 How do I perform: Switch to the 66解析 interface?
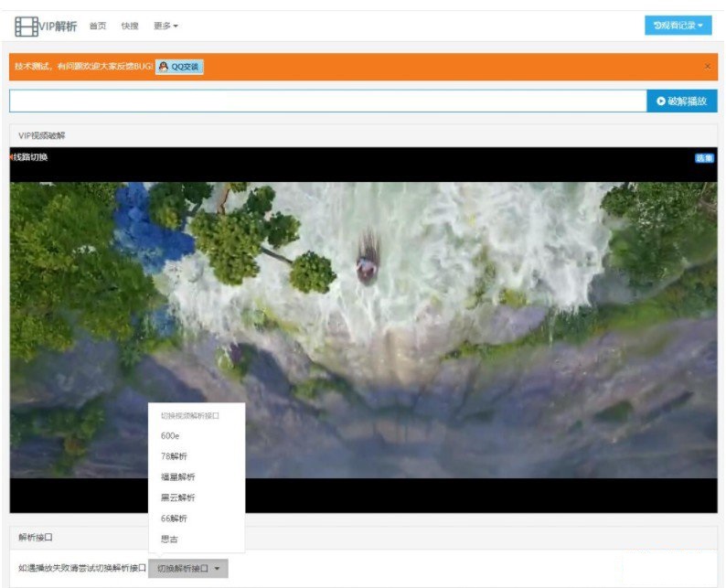tap(174, 519)
